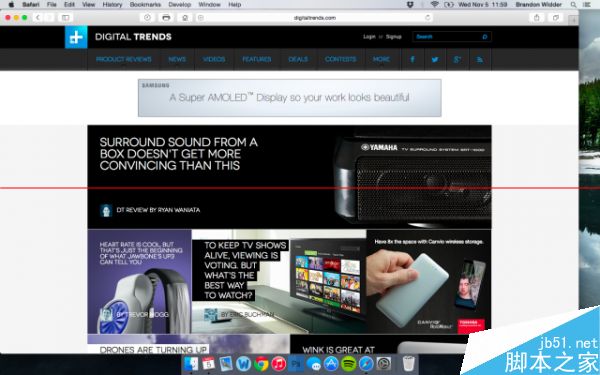
Task: Expand the News nav item
Action: tap(177, 59)
